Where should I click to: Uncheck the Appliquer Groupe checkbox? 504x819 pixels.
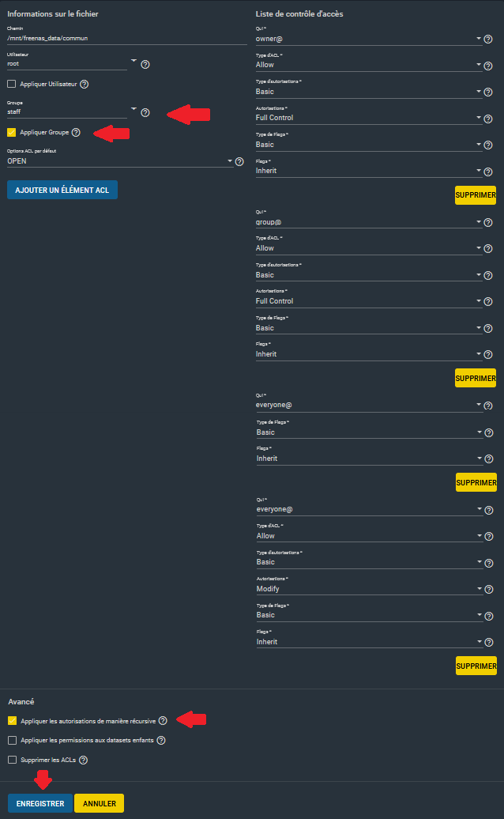11,133
